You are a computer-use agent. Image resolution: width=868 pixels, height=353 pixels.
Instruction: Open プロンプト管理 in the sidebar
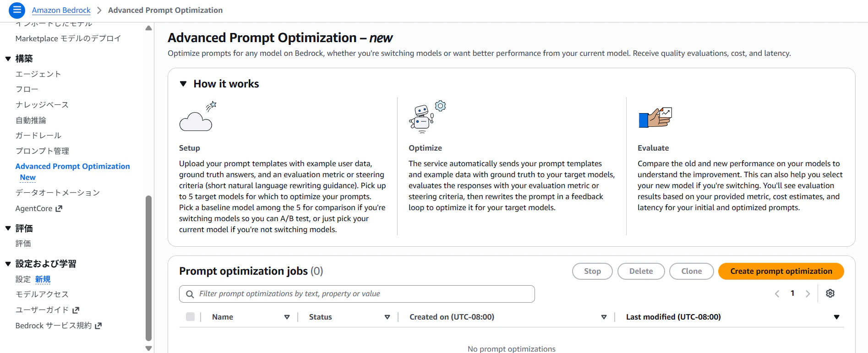(42, 151)
